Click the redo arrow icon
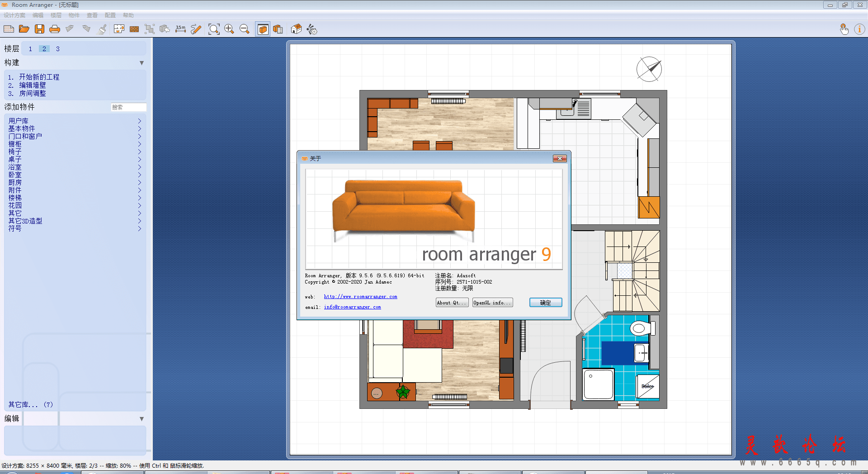This screenshot has width=868, height=474. tap(86, 29)
